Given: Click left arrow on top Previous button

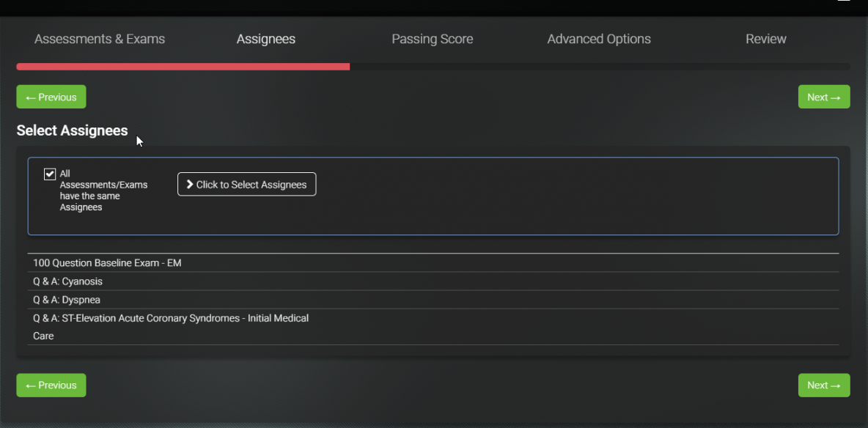Looking at the screenshot, I should [x=31, y=97].
